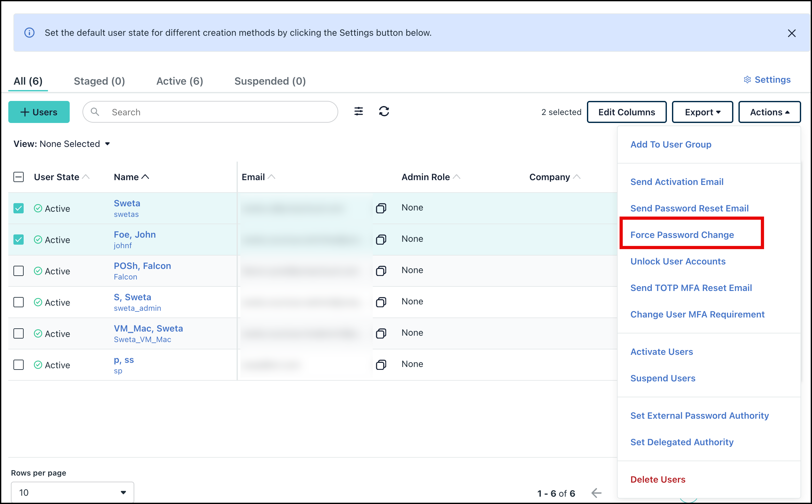Viewport: 812px width, 504px height.
Task: Switch to the Suspended (0) tab
Action: [x=270, y=81]
